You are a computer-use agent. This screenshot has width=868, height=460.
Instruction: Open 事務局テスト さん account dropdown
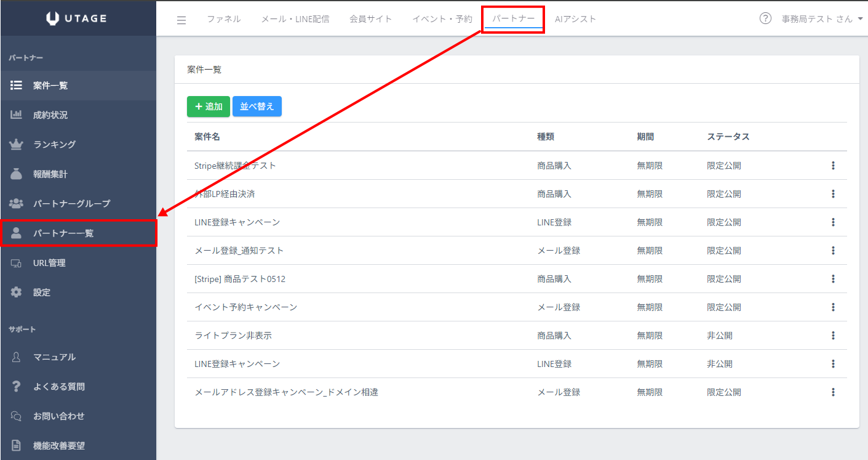tap(821, 19)
